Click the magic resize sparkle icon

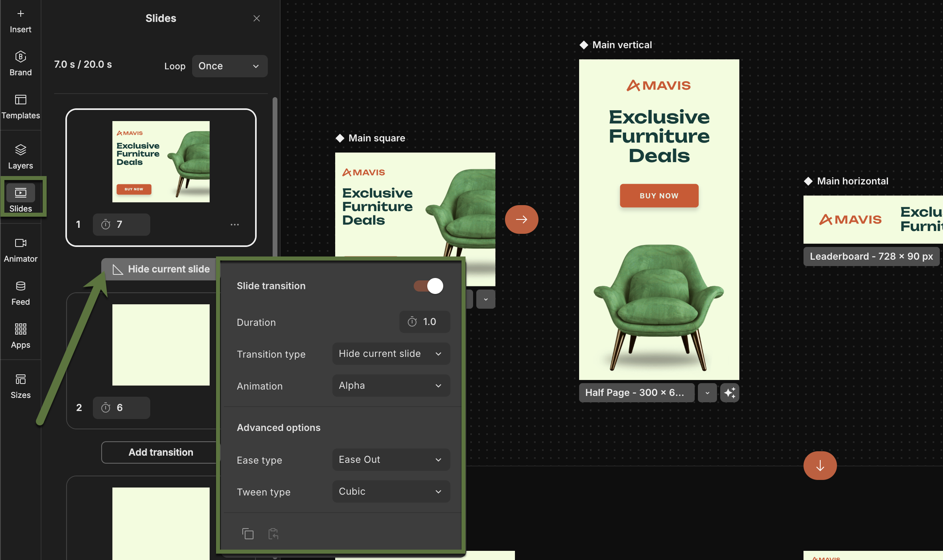[x=729, y=393]
